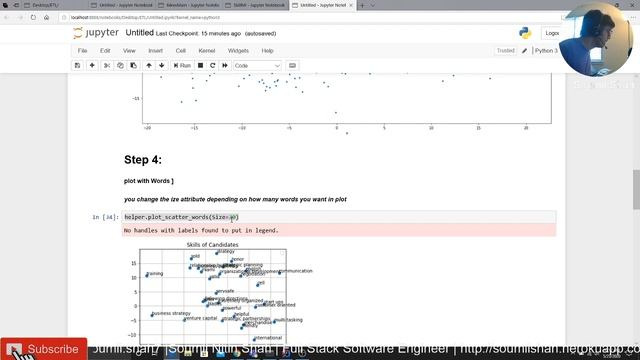Viewport: 640px width, 360px height.
Task: Cut selected cells with scissors icon
Action: (107, 65)
